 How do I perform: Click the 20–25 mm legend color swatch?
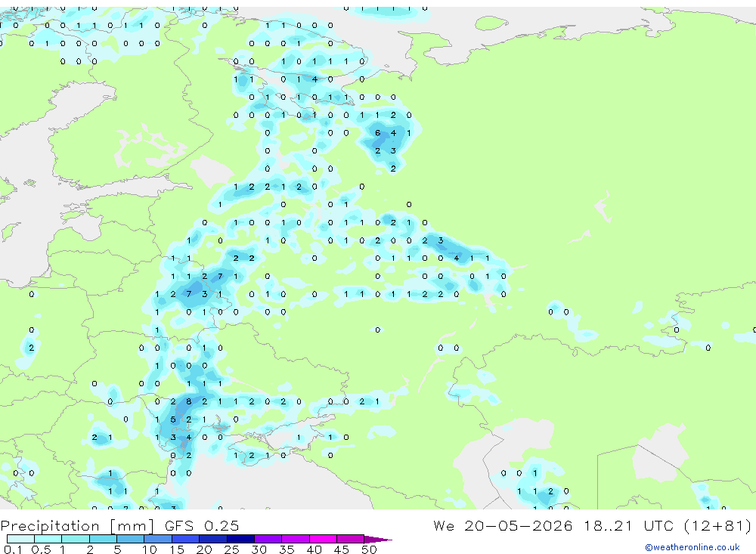[213, 539]
